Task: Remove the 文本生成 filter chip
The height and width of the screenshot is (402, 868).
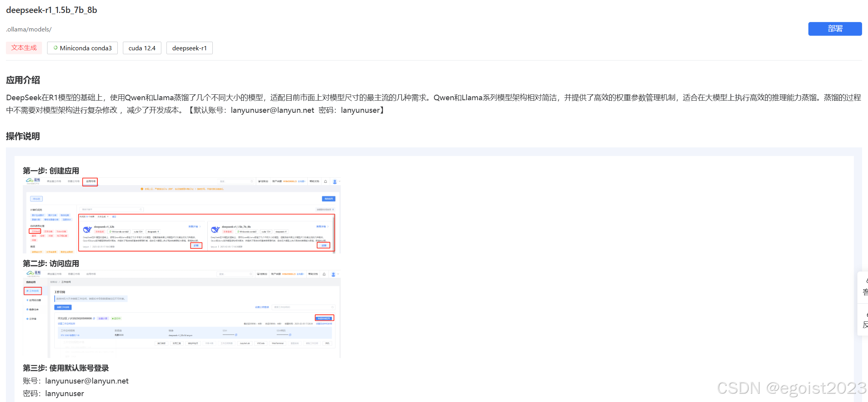Action: (108, 216)
